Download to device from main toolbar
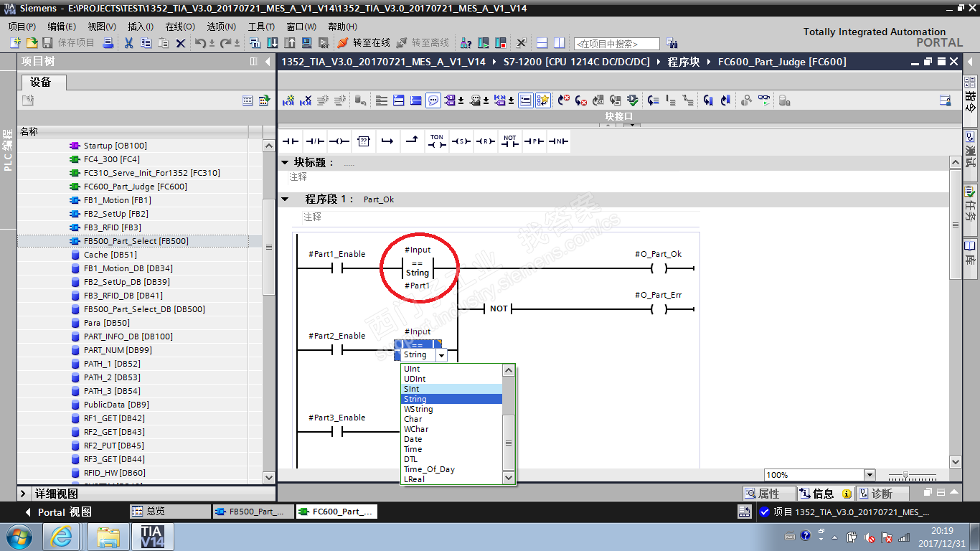Image resolution: width=980 pixels, height=551 pixels. 272,43
